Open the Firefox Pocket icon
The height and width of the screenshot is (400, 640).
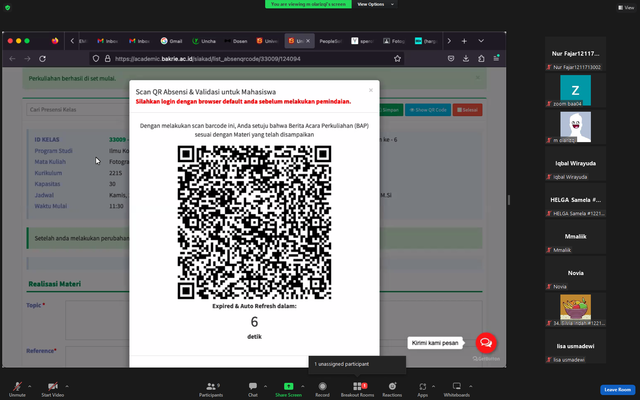[451, 59]
